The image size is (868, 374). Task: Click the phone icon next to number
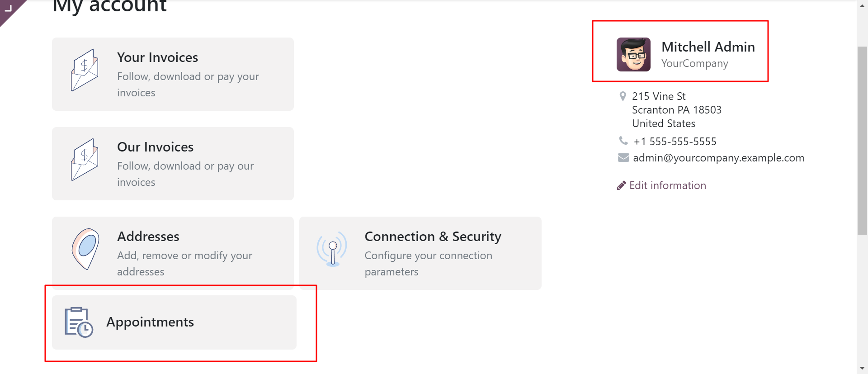623,141
